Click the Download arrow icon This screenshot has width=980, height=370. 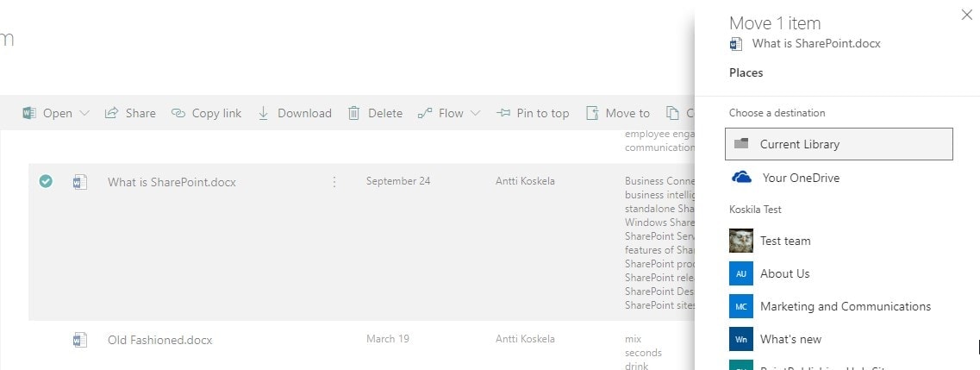point(264,113)
